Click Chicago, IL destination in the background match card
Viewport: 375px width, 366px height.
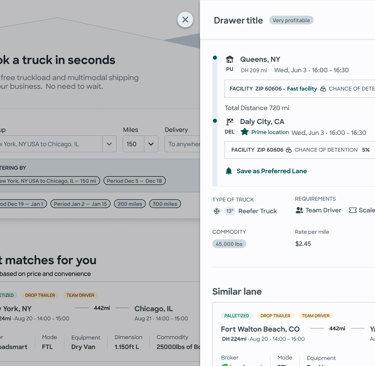pyautogui.click(x=153, y=309)
